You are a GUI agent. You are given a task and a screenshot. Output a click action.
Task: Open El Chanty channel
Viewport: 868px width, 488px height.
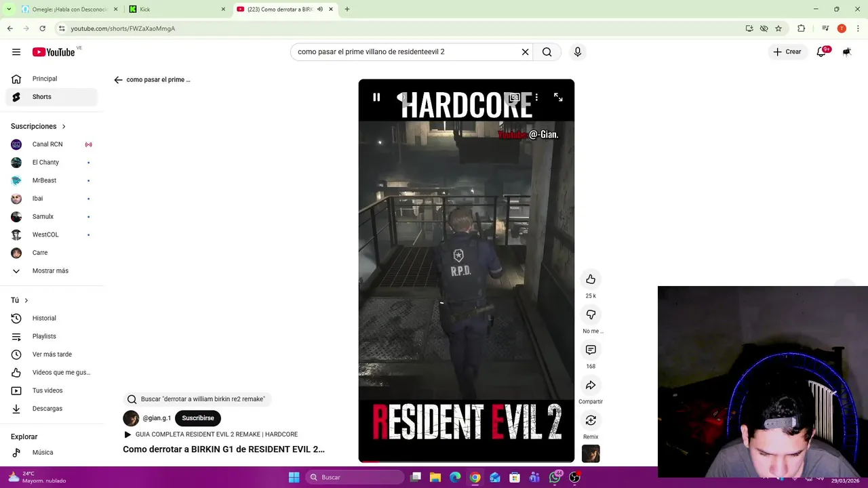tap(52, 163)
